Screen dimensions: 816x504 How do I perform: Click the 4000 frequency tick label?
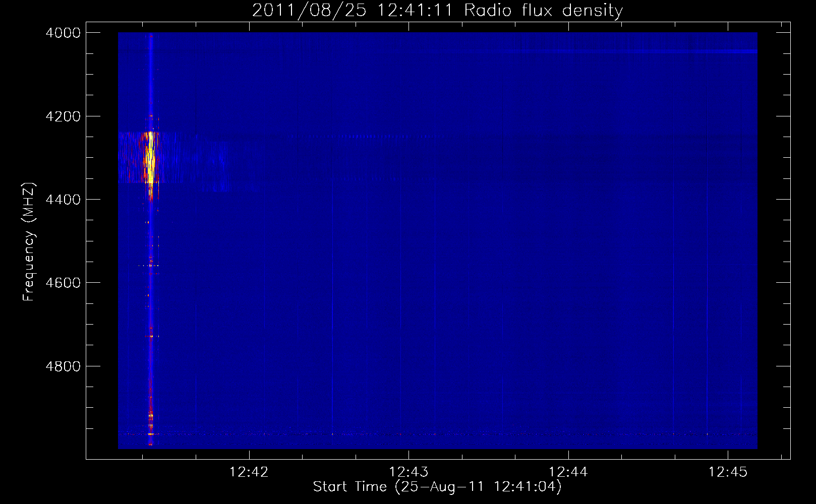click(x=63, y=33)
